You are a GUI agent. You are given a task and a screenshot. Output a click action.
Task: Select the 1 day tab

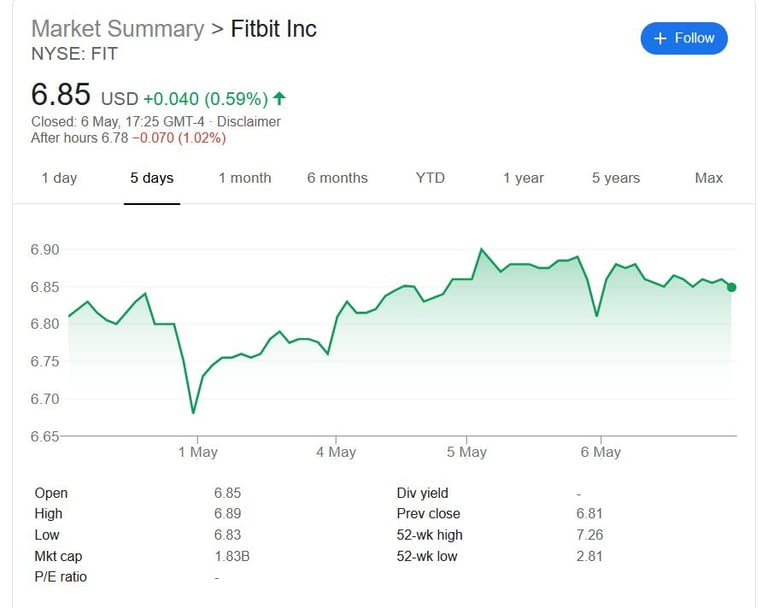[59, 178]
